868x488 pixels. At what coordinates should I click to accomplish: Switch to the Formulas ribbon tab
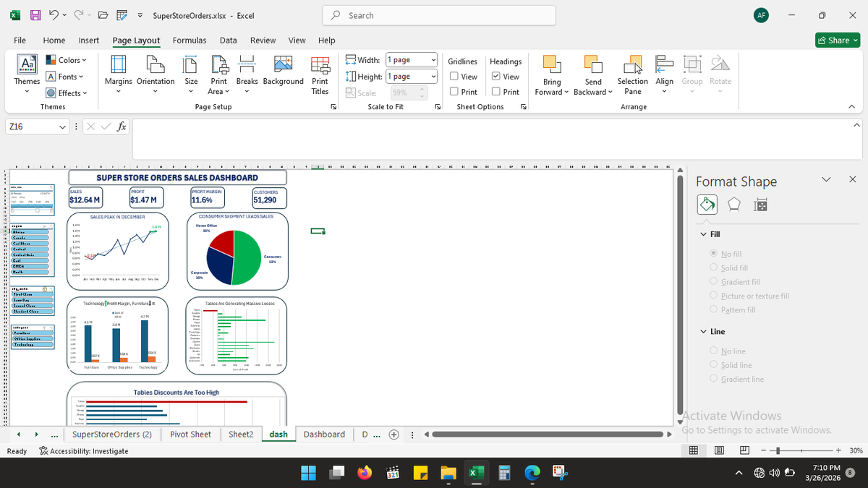pos(190,40)
